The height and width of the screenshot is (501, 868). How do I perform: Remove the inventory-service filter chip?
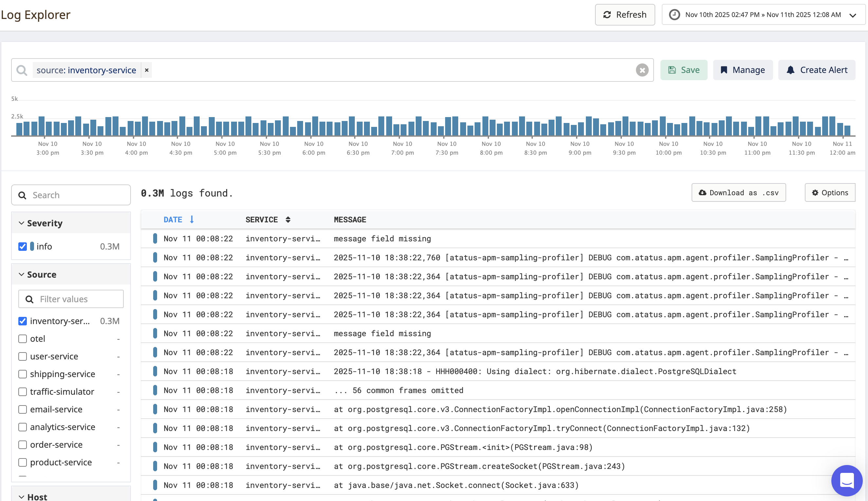[147, 70]
